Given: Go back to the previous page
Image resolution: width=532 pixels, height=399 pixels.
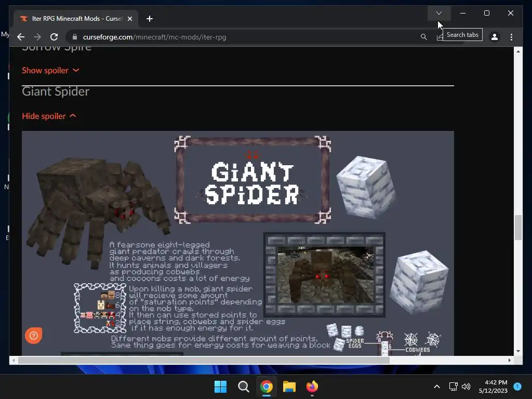Looking at the screenshot, I should (x=21, y=37).
